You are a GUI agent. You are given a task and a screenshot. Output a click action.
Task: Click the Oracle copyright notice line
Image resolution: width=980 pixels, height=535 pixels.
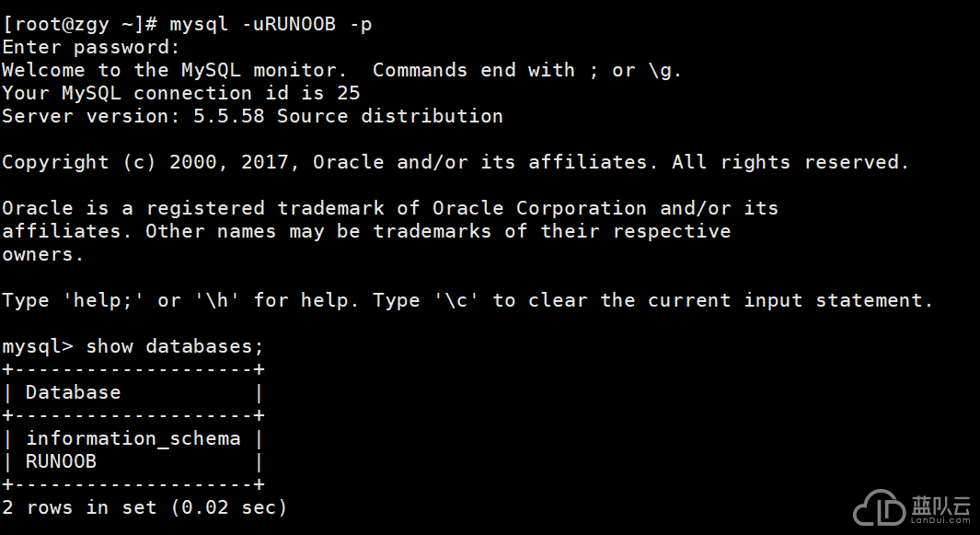(x=455, y=162)
